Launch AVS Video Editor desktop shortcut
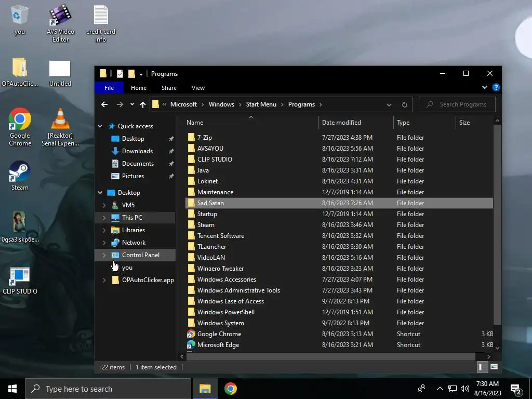The width and height of the screenshot is (532, 399). (x=60, y=23)
